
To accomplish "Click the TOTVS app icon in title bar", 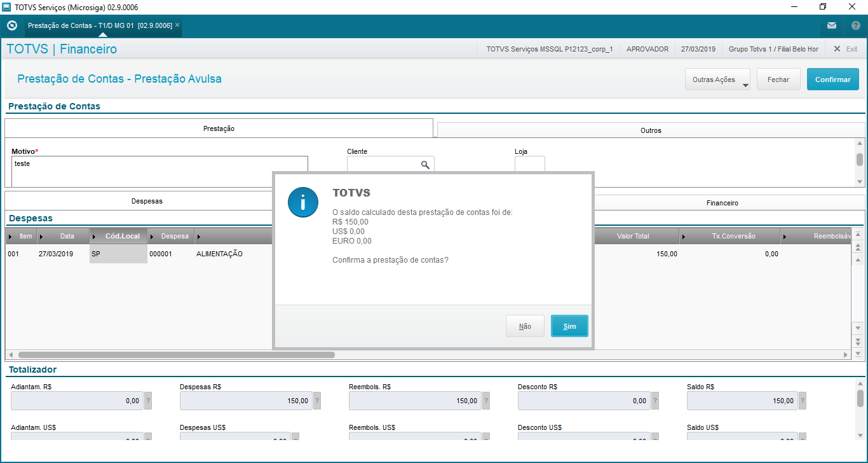I will [x=7, y=7].
